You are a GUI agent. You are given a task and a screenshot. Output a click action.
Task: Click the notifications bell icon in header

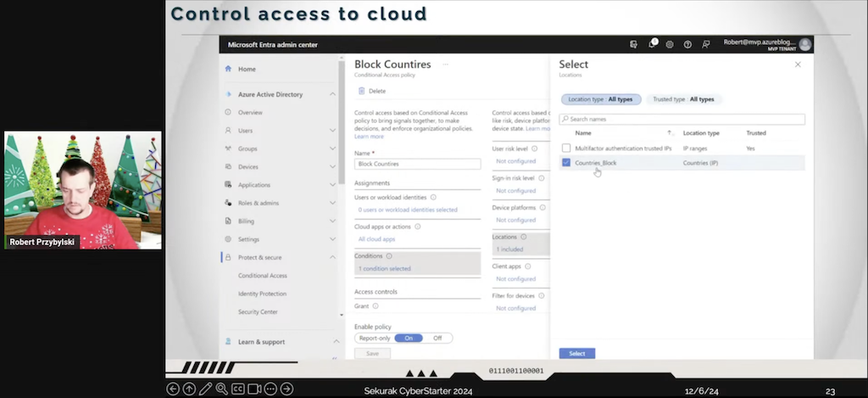[x=653, y=44]
